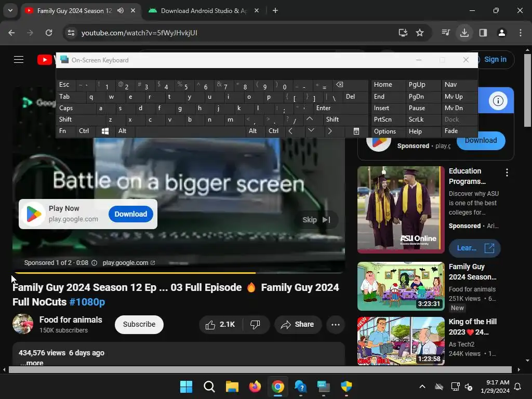The width and height of the screenshot is (532, 399).
Task: Click Windows logo key on On-Screen Keyboard
Action: [105, 131]
